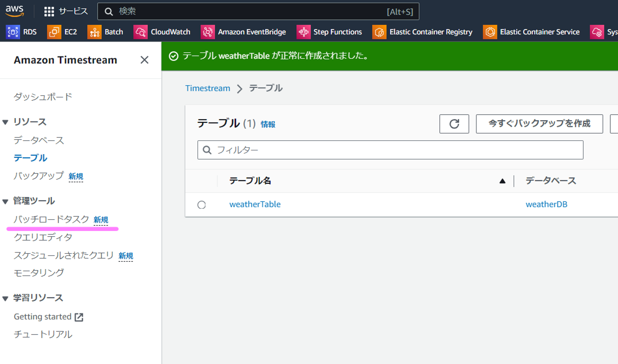Collapse the 管理ツール sidebar section
Image resolution: width=618 pixels, height=364 pixels.
coord(6,201)
